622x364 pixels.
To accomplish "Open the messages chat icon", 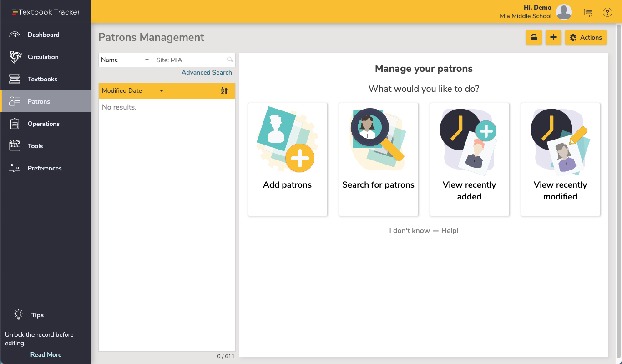I will 588,13.
